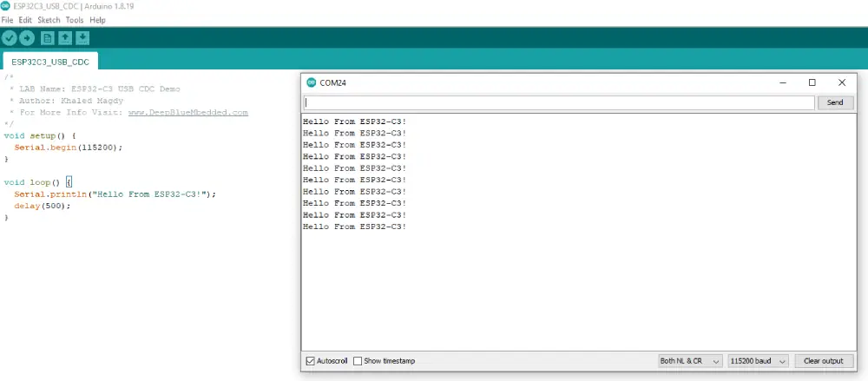Click the COM24 window title text
The image size is (868, 381).
[x=332, y=83]
